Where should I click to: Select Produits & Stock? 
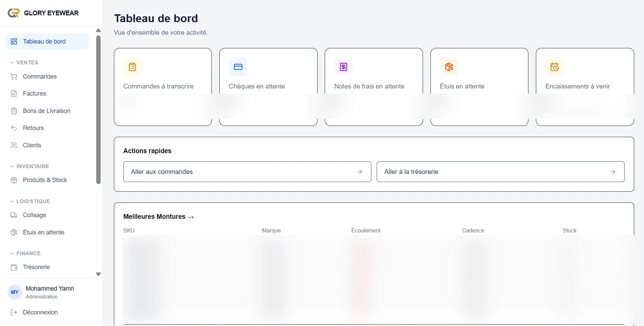tap(47, 180)
